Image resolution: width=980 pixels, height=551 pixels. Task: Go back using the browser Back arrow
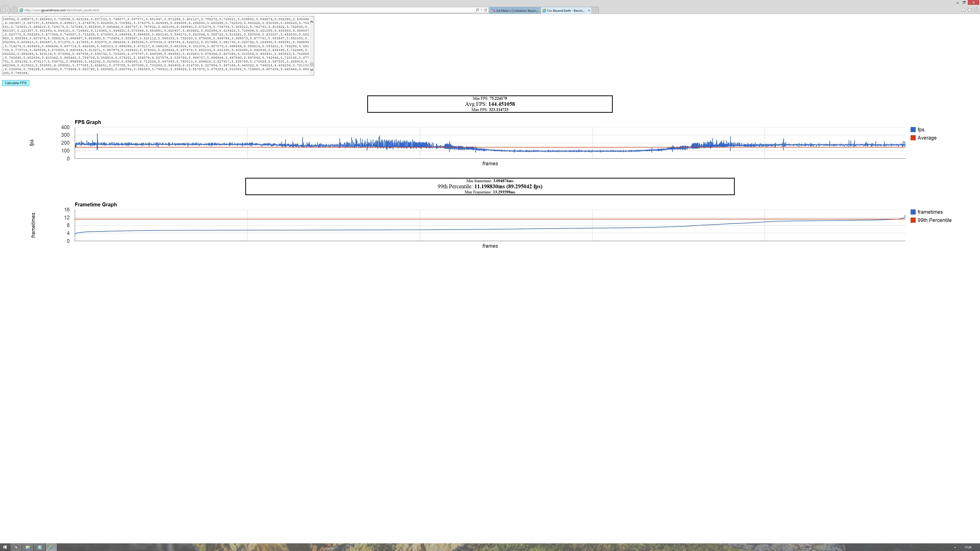click(5, 10)
